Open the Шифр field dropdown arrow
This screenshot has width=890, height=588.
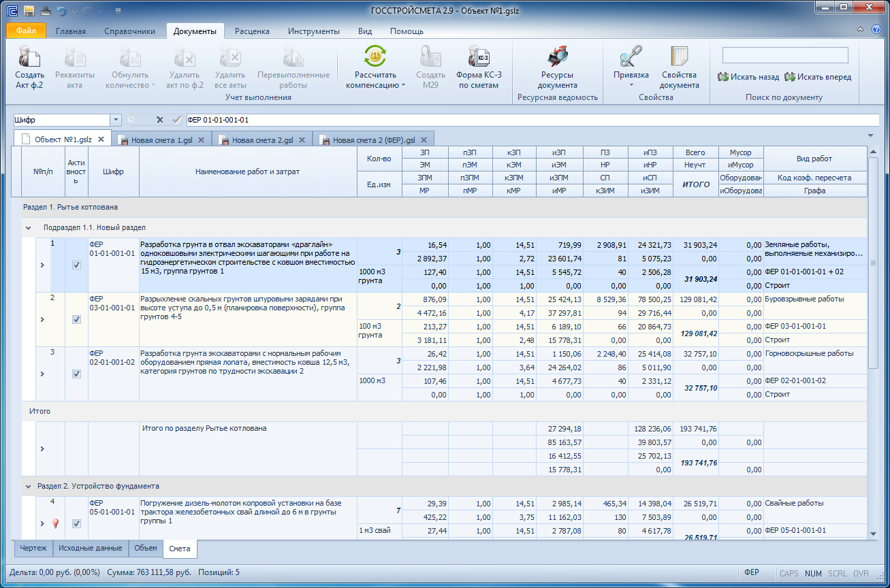(116, 120)
